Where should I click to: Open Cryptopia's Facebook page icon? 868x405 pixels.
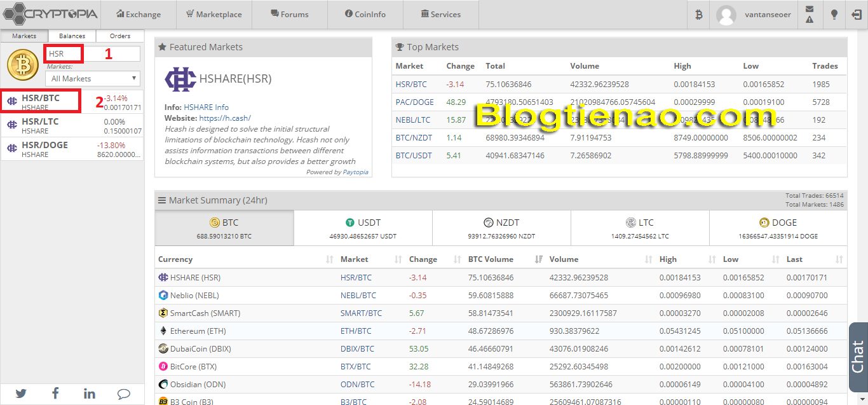click(x=55, y=394)
